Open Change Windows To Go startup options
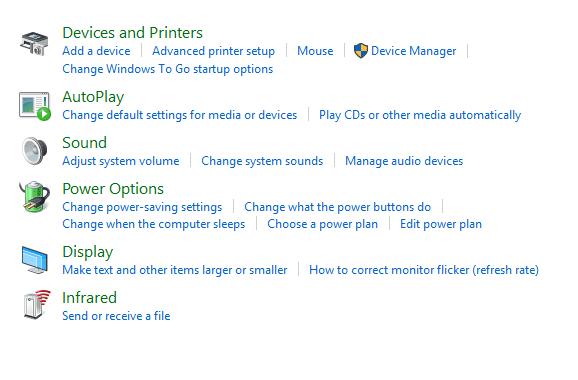Screen dimensions: 578x380 coord(168,69)
